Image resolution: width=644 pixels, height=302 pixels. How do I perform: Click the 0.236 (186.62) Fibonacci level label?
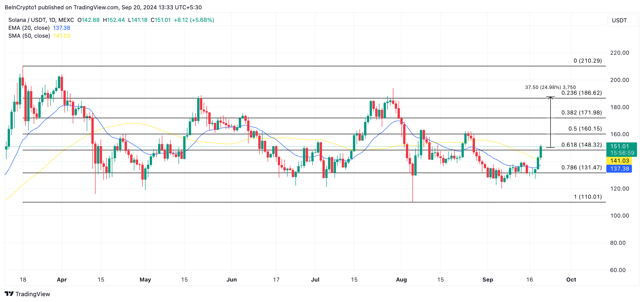[581, 93]
